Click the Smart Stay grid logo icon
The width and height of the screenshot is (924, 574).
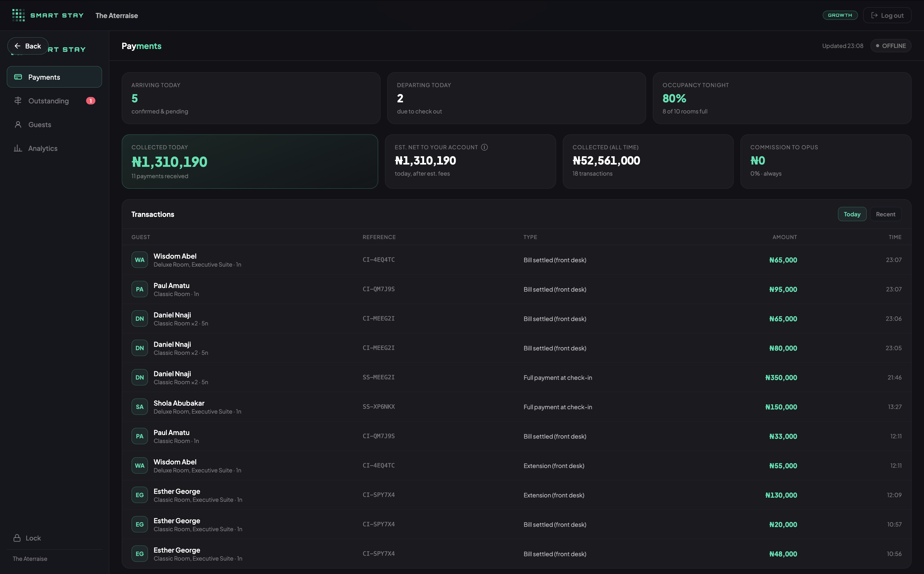coord(18,15)
